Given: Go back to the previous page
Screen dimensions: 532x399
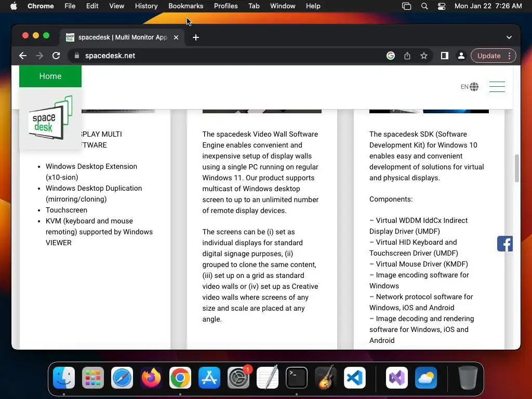Looking at the screenshot, I should 23,56.
